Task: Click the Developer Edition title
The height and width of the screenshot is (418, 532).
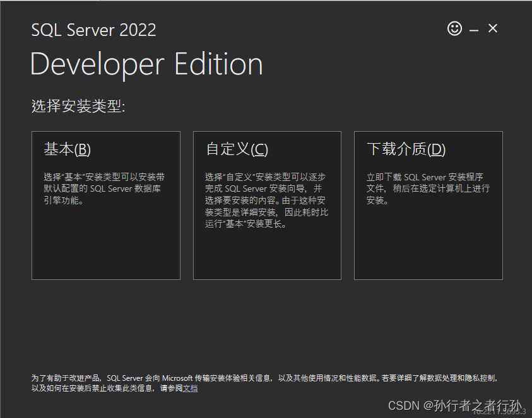Action: click(x=146, y=63)
